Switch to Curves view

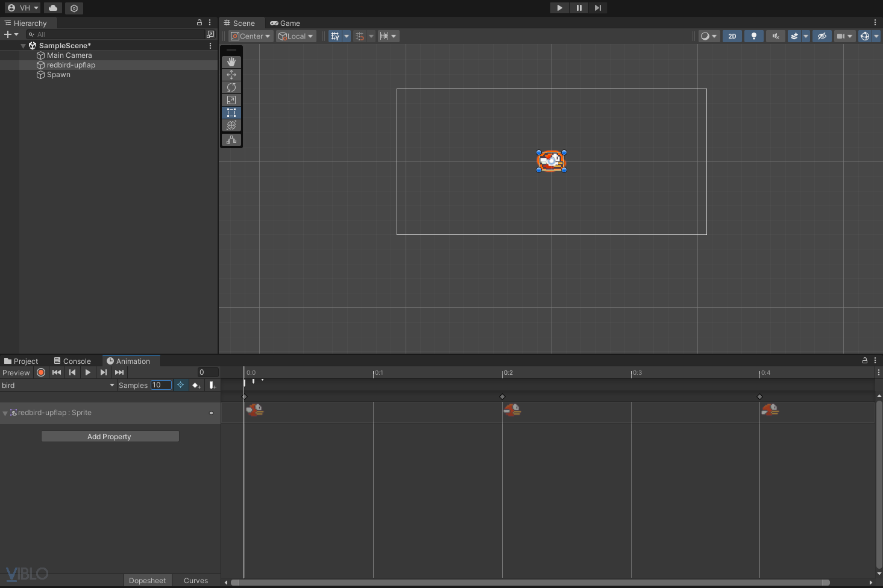[196, 581]
